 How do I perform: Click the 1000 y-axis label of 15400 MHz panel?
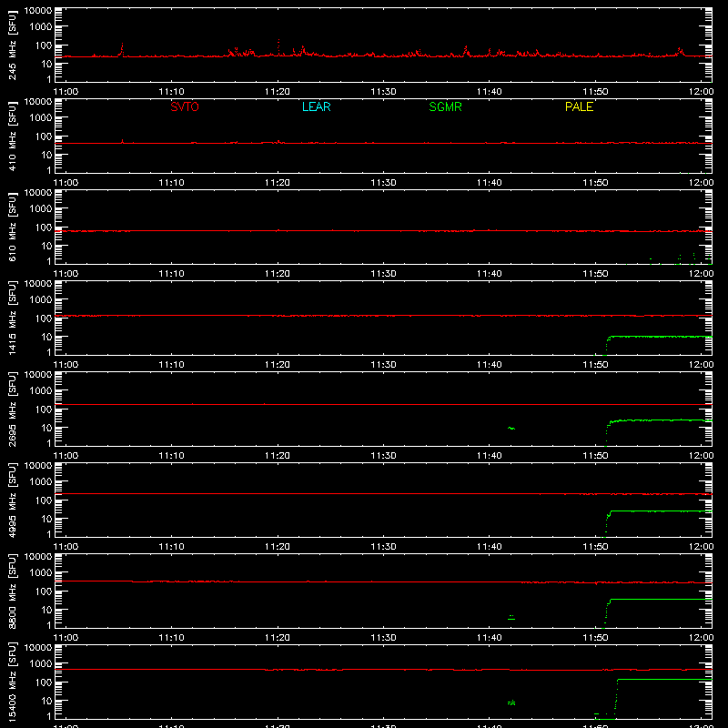41,663
